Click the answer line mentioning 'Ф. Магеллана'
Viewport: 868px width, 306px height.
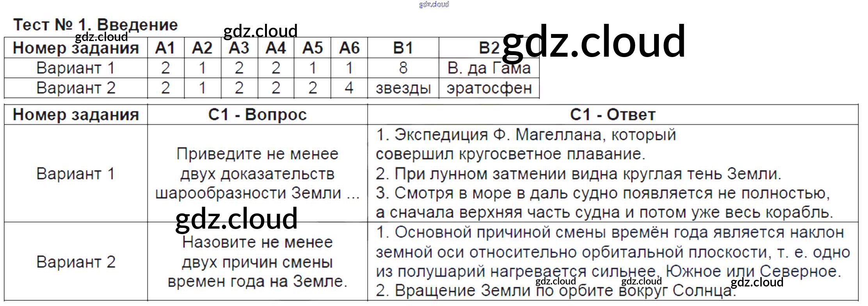(x=525, y=135)
